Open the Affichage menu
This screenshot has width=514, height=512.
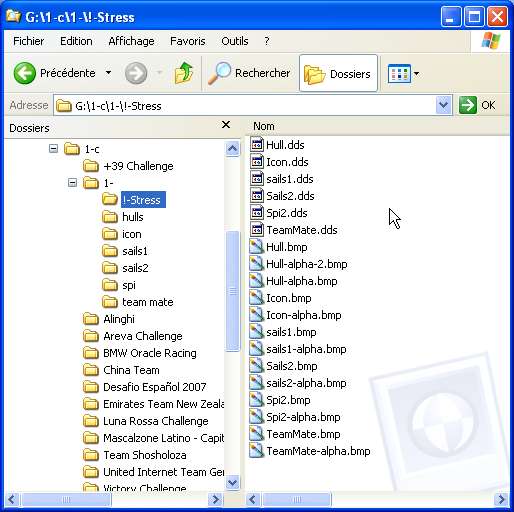click(x=131, y=41)
